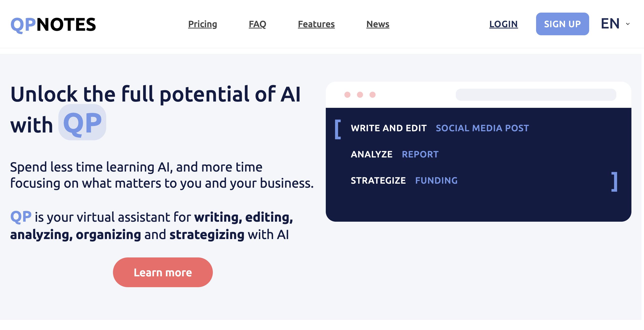Click the mock browser address bar
Screen dimensions: 644x330
tap(536, 95)
